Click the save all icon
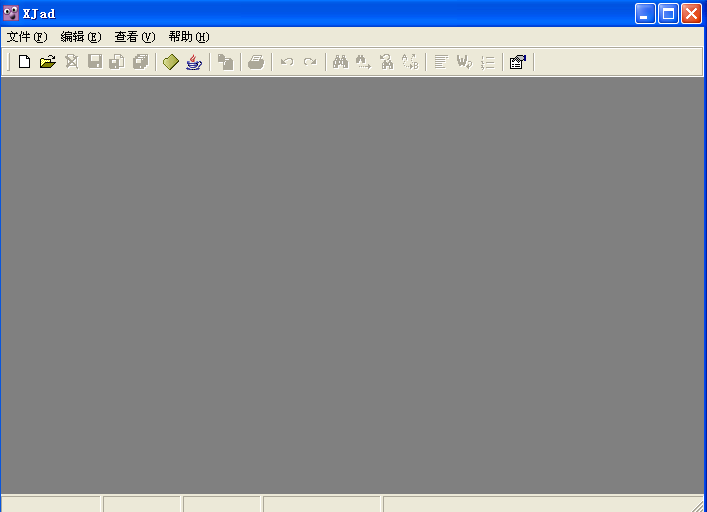This screenshot has width=707, height=512. (x=141, y=62)
